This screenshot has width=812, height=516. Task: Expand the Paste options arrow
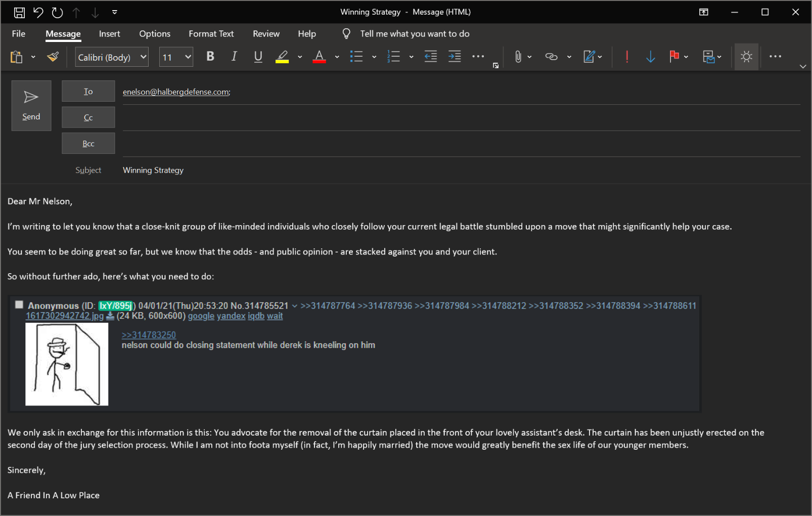pos(33,57)
